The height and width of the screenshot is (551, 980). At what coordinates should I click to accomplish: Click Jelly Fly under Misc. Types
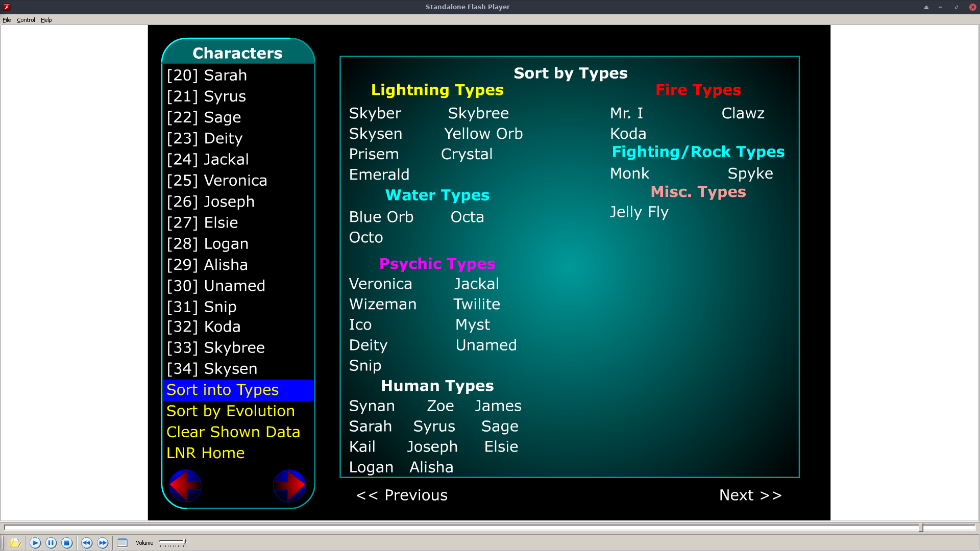tap(639, 212)
